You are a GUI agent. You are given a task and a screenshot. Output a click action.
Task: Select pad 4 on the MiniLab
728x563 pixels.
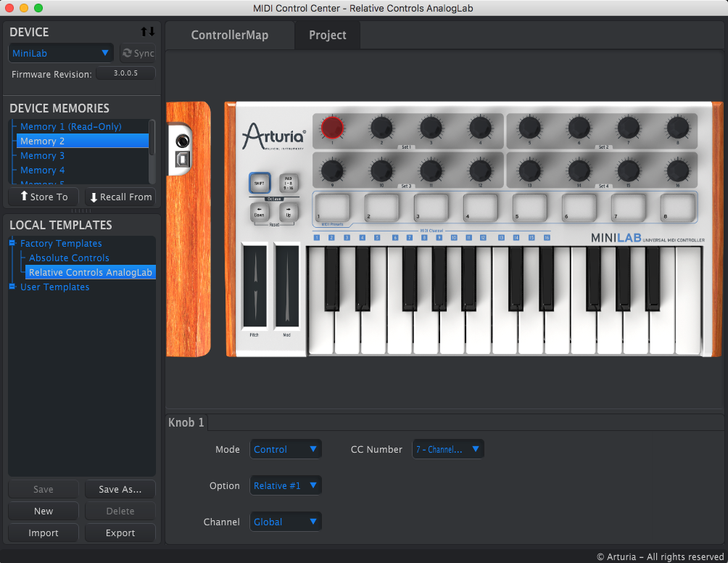[481, 207]
